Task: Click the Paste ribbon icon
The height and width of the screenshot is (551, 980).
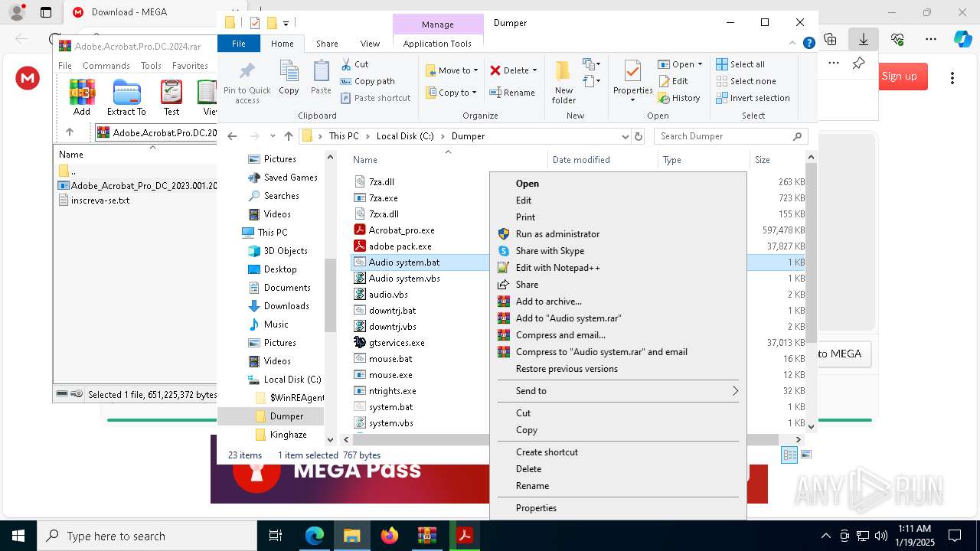Action: (x=321, y=78)
